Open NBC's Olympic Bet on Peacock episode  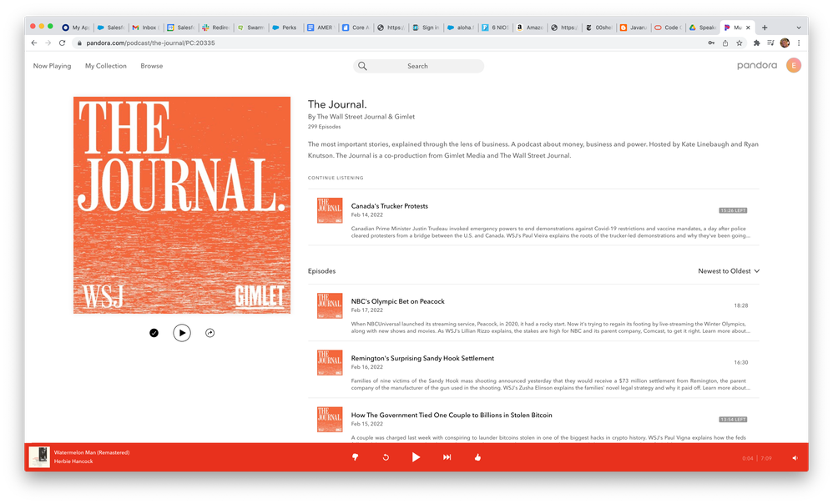click(397, 301)
